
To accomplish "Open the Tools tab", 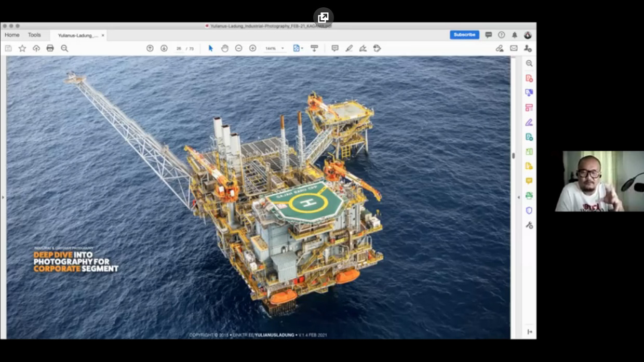I will click(x=34, y=35).
